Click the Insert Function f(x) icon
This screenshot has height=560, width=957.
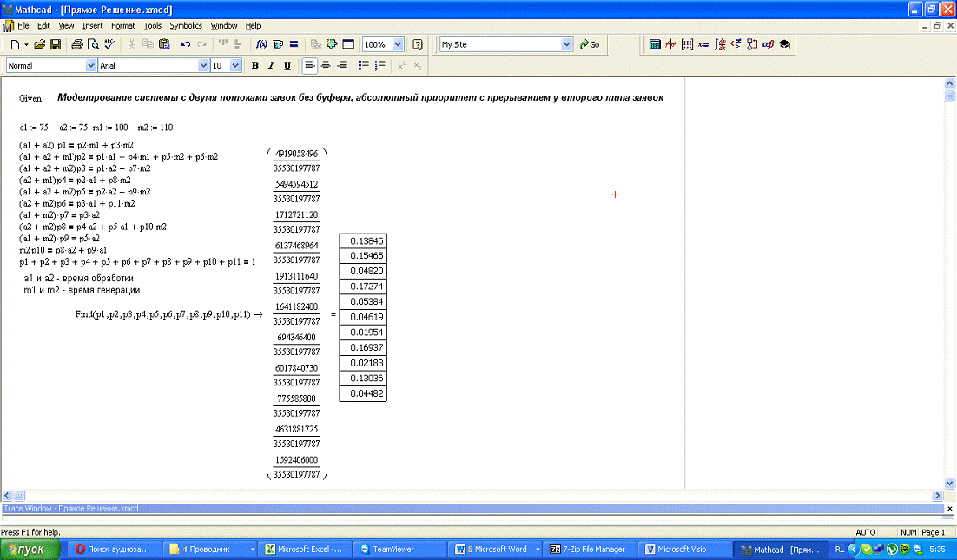point(261,44)
